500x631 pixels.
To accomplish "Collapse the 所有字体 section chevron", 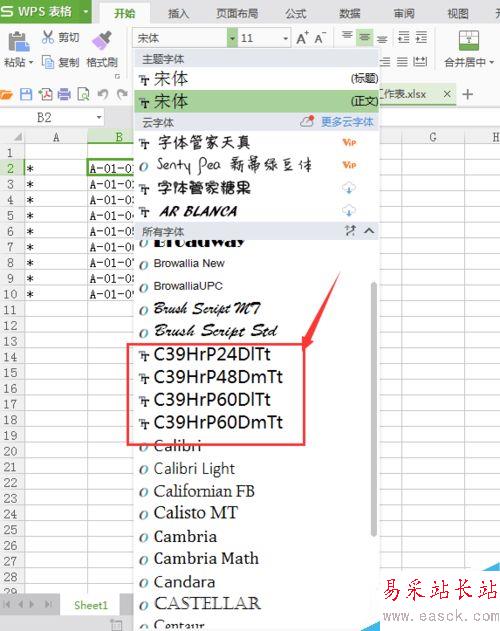I will point(369,231).
